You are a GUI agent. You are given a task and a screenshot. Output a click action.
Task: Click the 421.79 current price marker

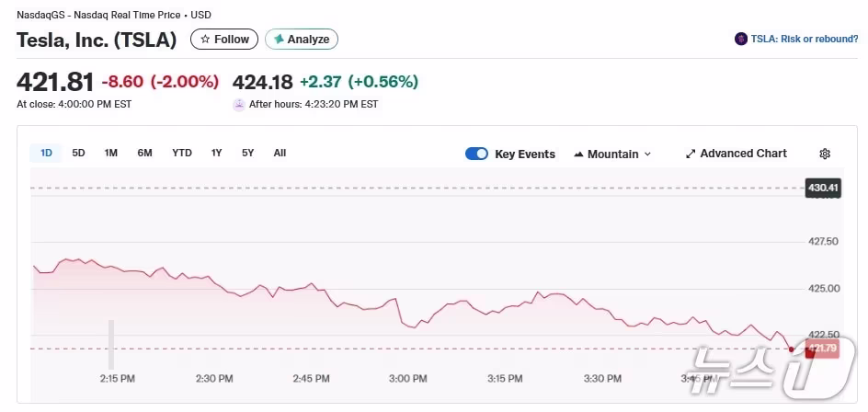tap(821, 349)
